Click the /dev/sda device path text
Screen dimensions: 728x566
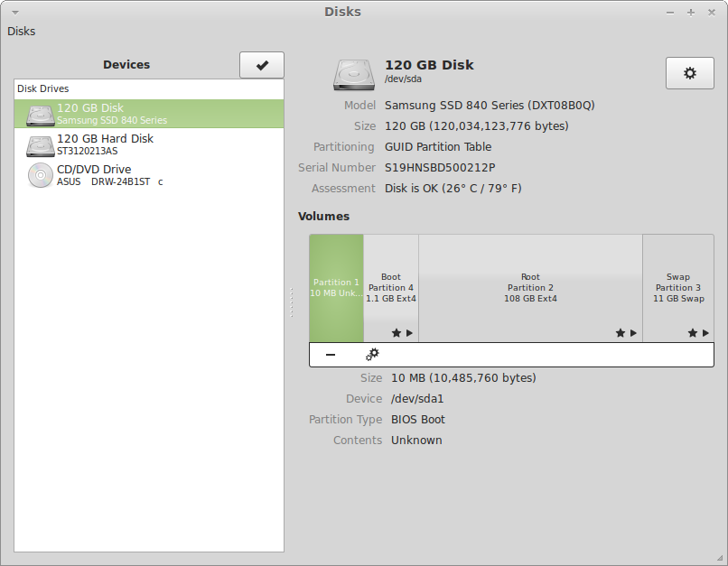coord(403,79)
